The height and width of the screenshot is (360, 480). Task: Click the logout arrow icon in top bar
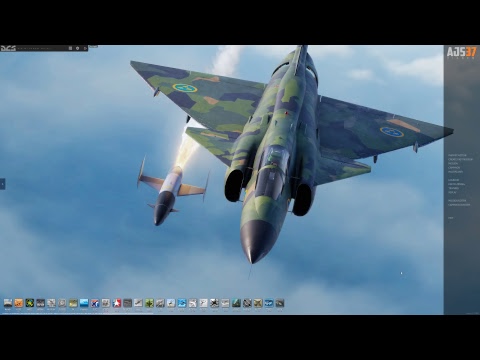coord(85,48)
